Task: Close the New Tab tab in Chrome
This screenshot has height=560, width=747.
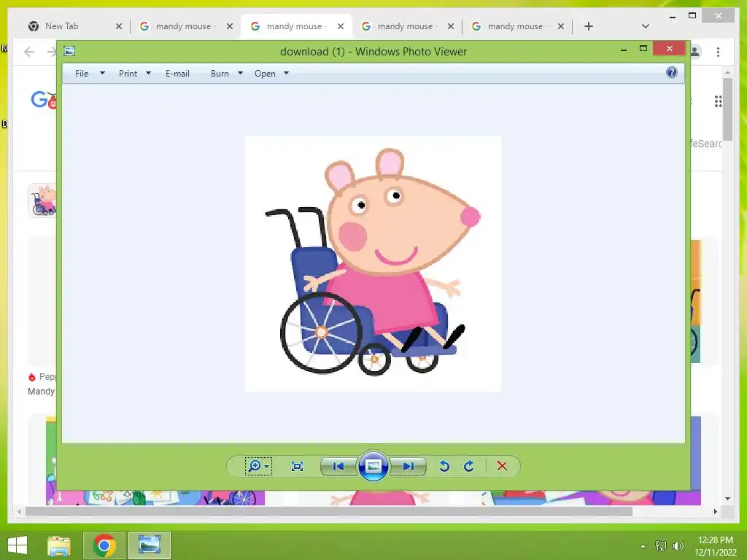Action: (119, 26)
